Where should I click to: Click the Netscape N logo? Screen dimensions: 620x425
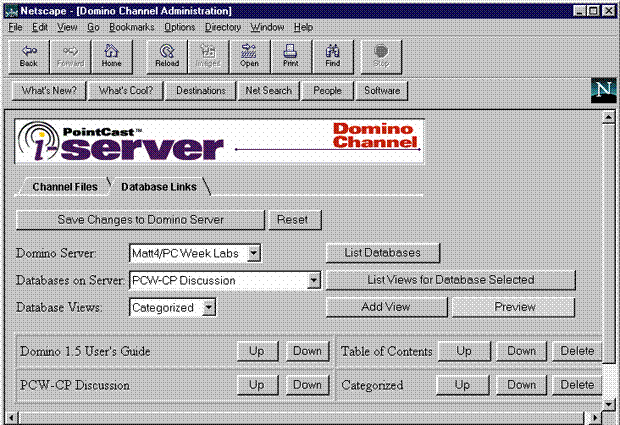point(603,91)
